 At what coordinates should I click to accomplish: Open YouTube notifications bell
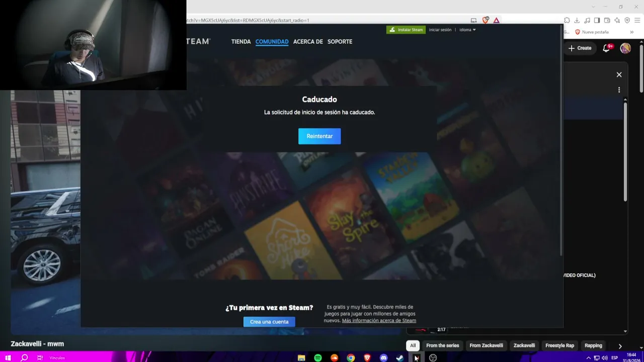(607, 48)
